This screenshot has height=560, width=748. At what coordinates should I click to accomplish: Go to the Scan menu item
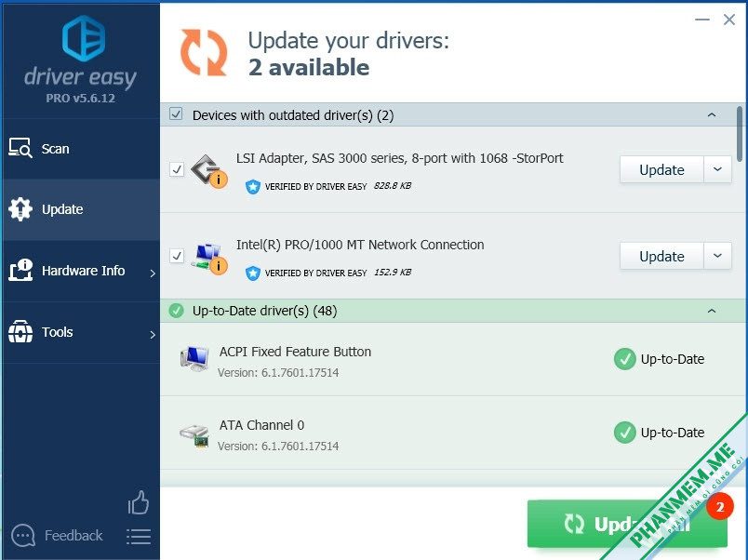click(81, 148)
